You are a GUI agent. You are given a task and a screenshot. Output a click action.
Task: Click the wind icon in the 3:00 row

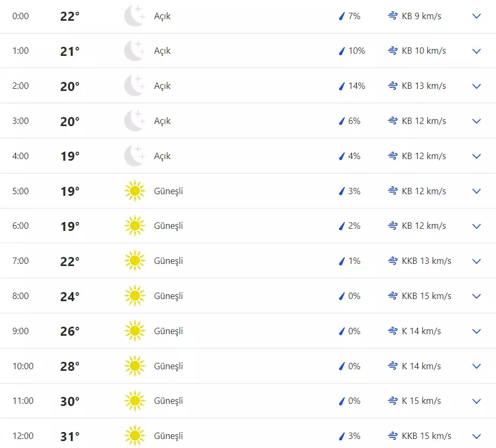click(393, 121)
